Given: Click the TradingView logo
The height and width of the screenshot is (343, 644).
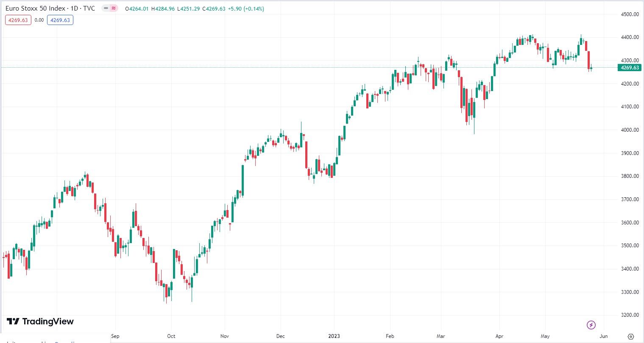Looking at the screenshot, I should pyautogui.click(x=40, y=321).
